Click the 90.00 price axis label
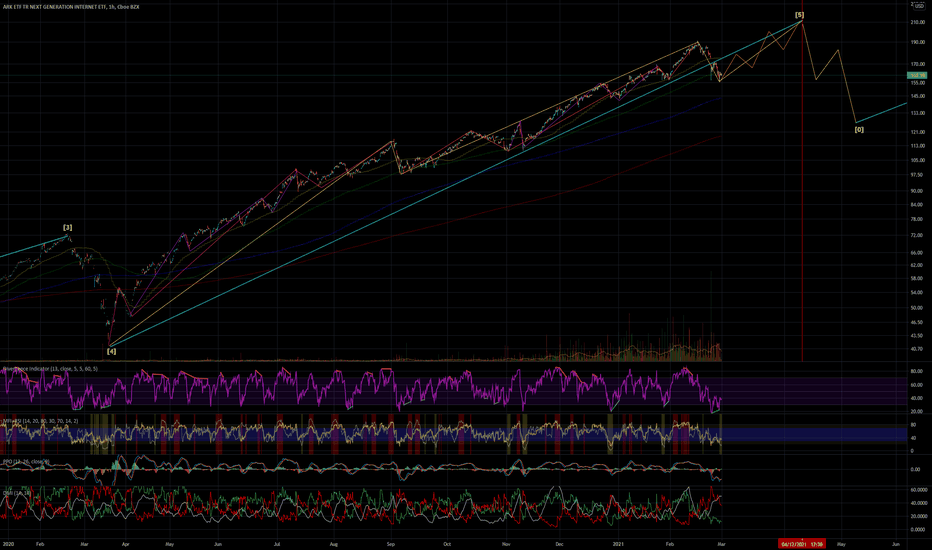This screenshot has height=550, width=932. [x=917, y=191]
